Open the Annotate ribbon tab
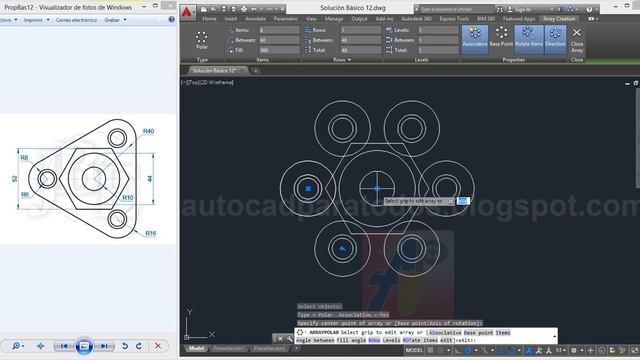The image size is (640, 360). tap(256, 19)
